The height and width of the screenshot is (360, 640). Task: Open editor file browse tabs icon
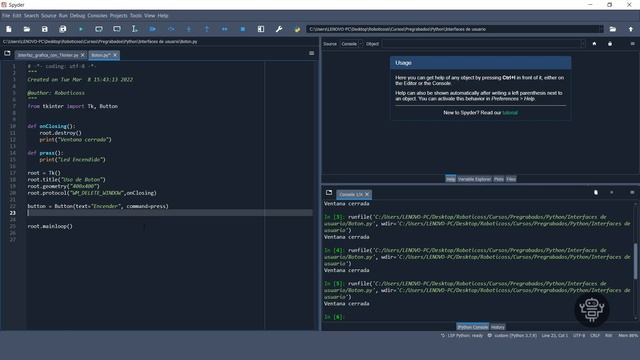tap(7, 53)
